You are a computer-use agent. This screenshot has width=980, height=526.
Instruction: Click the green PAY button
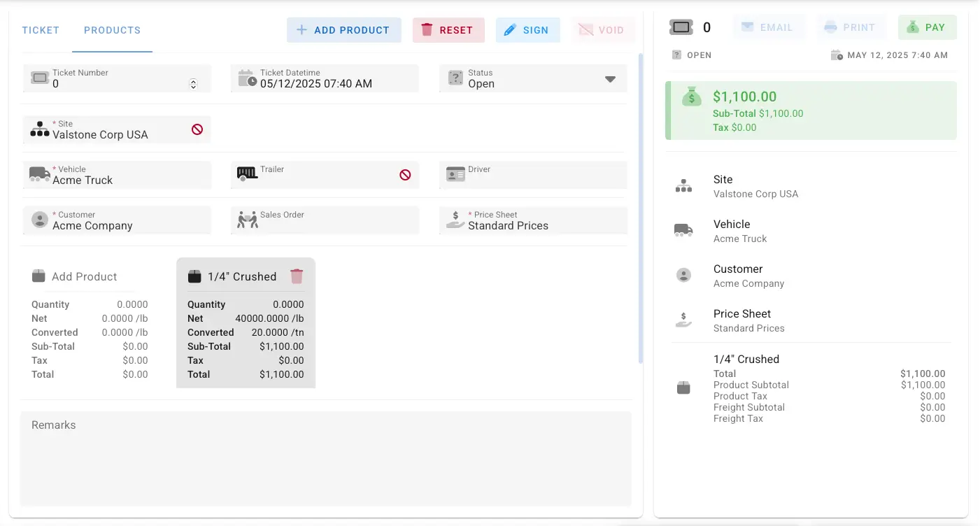927,27
